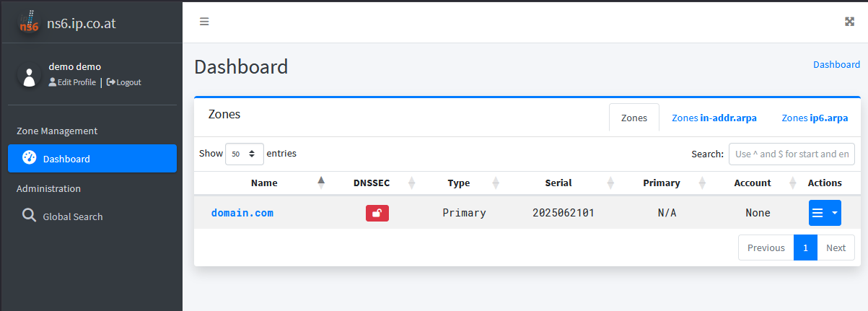Open the domain.com zone link
This screenshot has width=868, height=311.
pyautogui.click(x=242, y=213)
